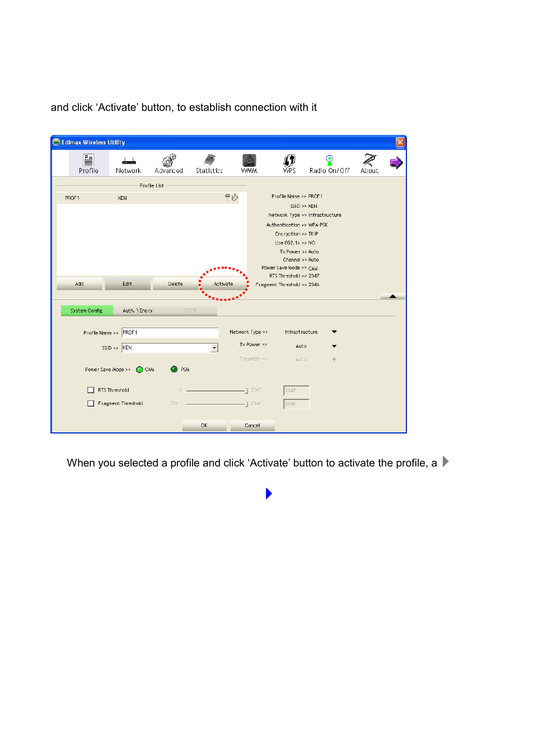Switch to the Auth. \ Encry. tab
534x756 pixels.
click(138, 310)
